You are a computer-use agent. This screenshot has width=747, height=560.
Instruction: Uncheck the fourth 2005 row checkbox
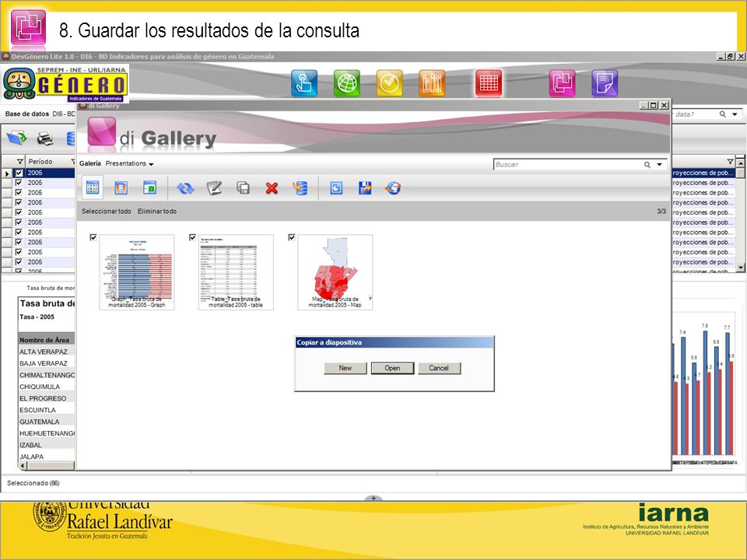click(x=19, y=202)
